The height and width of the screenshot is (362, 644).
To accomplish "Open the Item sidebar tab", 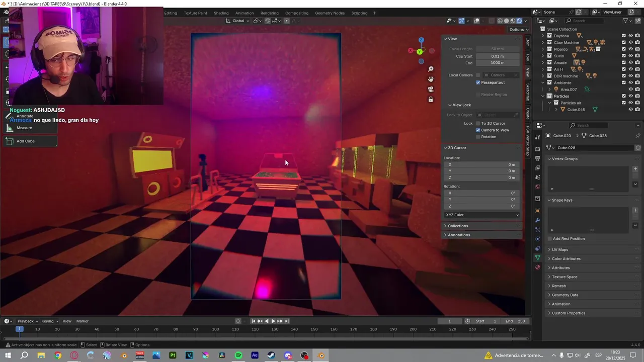I will 528,43.
